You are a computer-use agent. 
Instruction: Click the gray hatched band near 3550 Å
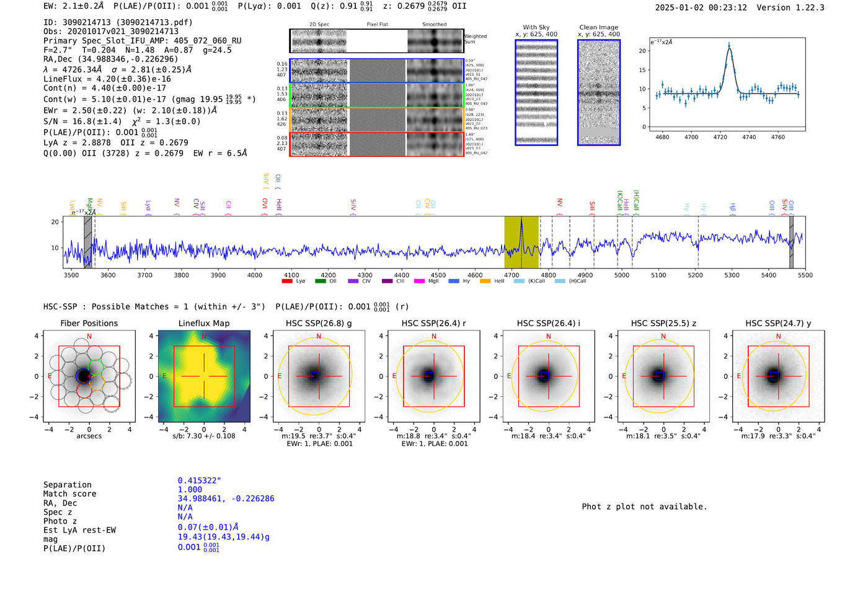88,242
